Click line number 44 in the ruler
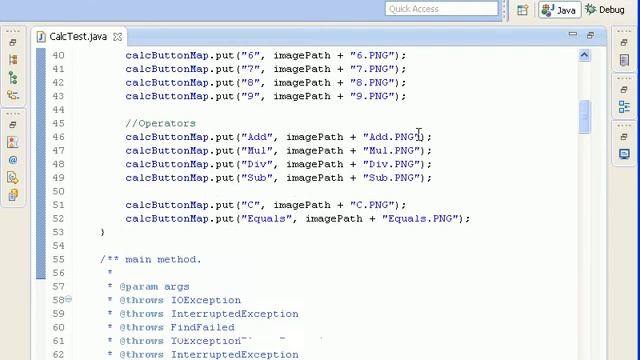The height and width of the screenshot is (360, 640). (x=58, y=110)
